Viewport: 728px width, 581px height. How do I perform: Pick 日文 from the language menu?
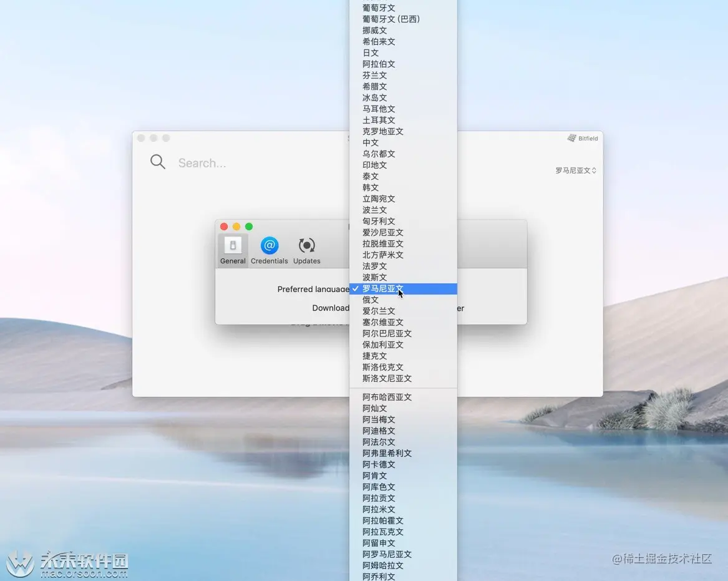[x=403, y=53]
